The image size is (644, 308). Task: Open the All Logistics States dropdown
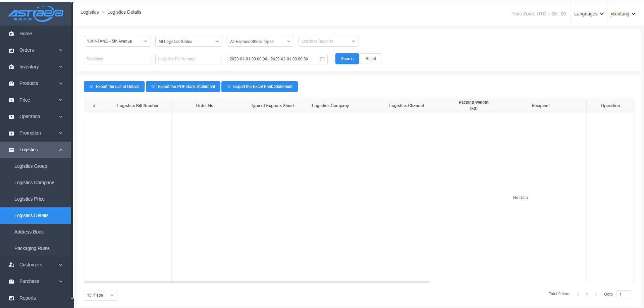[189, 41]
